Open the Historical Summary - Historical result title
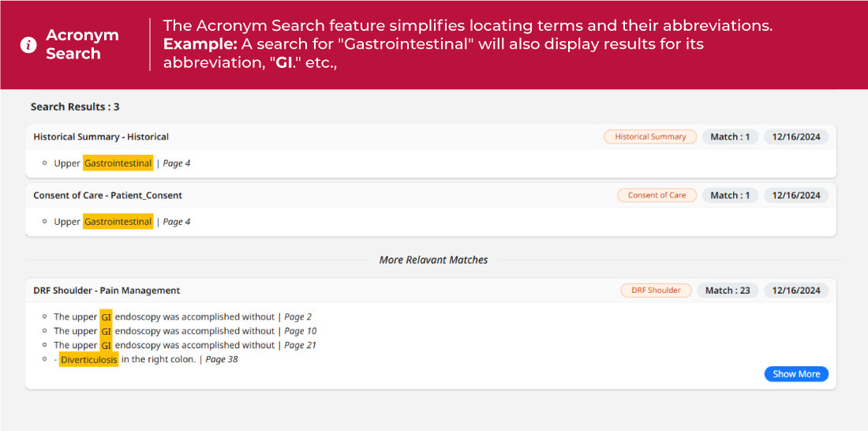 [101, 137]
